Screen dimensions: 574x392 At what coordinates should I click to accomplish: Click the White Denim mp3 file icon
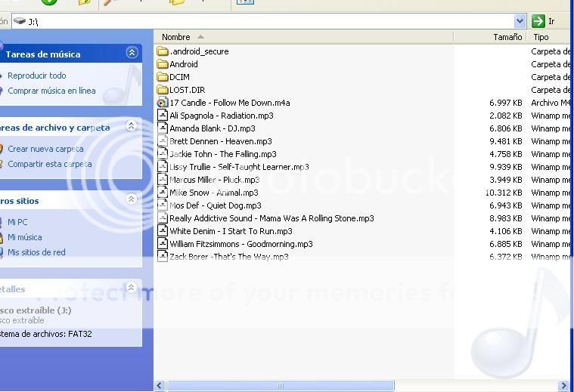[162, 231]
